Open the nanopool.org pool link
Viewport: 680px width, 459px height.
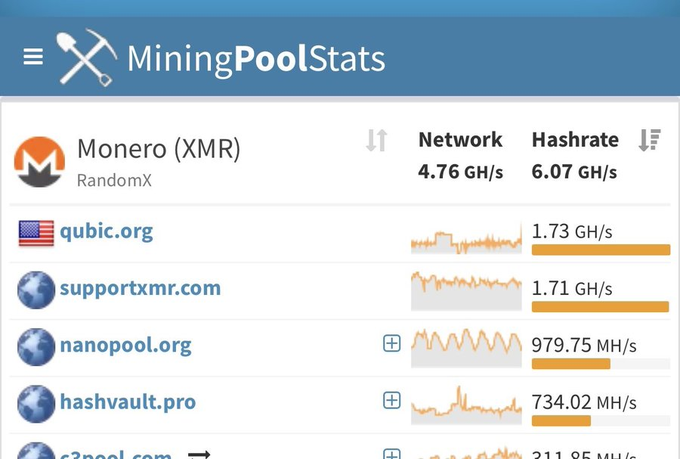[125, 346]
